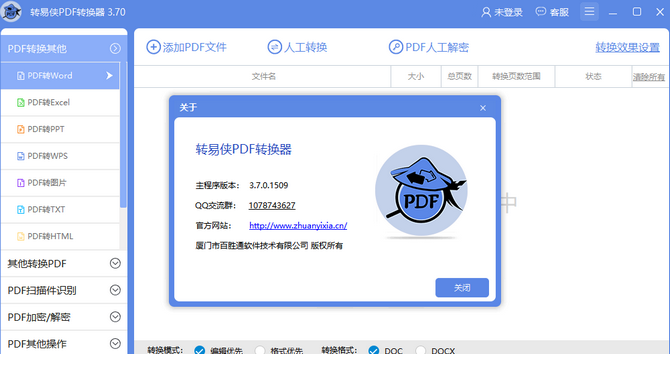The width and height of the screenshot is (670, 368).
Task: Click 清除所有 to clear list
Action: point(649,77)
